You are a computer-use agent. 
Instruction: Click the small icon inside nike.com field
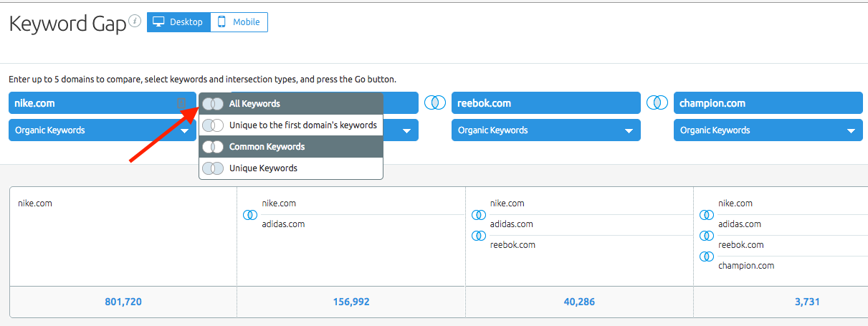(182, 103)
